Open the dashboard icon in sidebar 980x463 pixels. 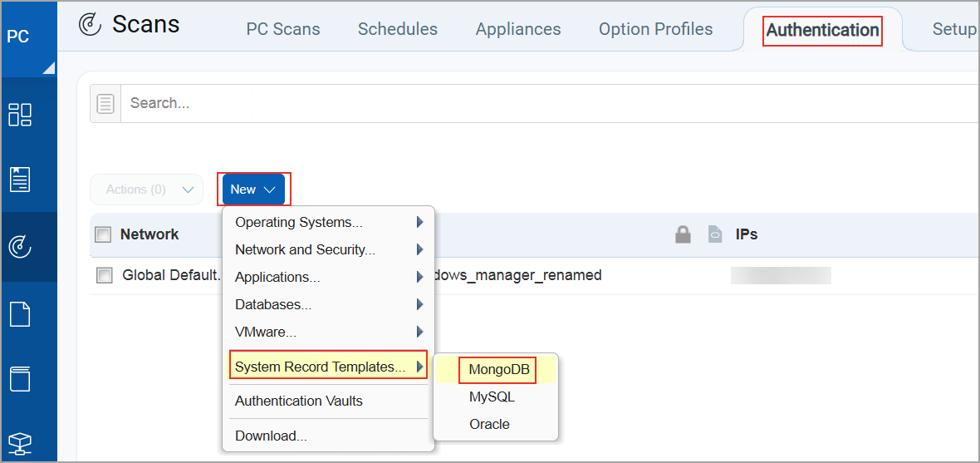20,114
